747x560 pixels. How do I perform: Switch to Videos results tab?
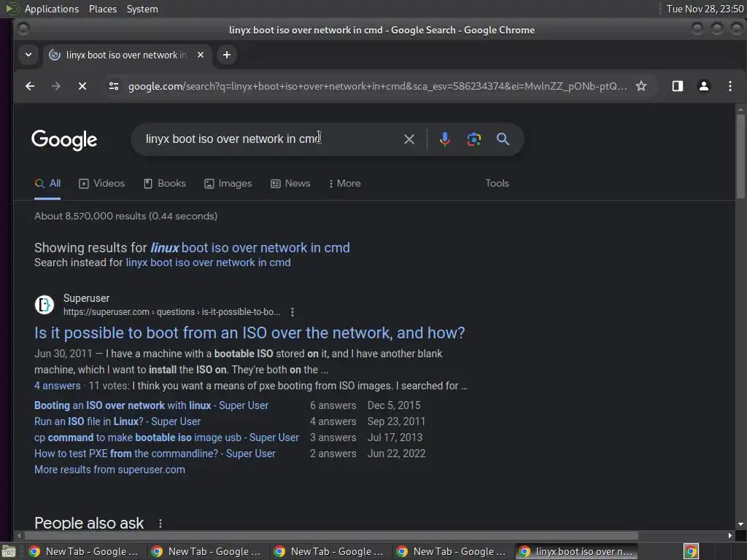[101, 183]
